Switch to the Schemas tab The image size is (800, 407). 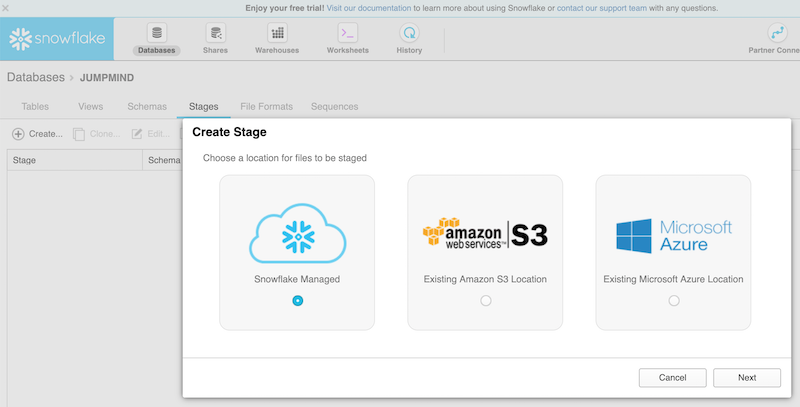point(147,107)
